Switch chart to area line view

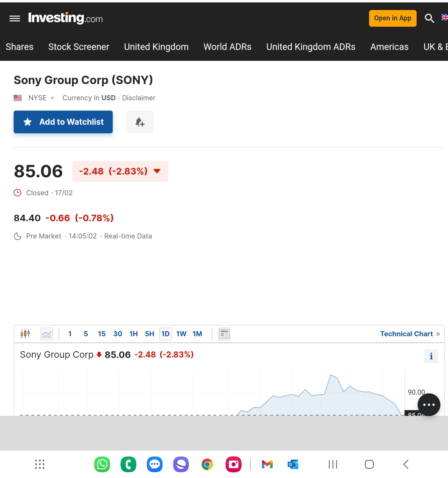[47, 334]
